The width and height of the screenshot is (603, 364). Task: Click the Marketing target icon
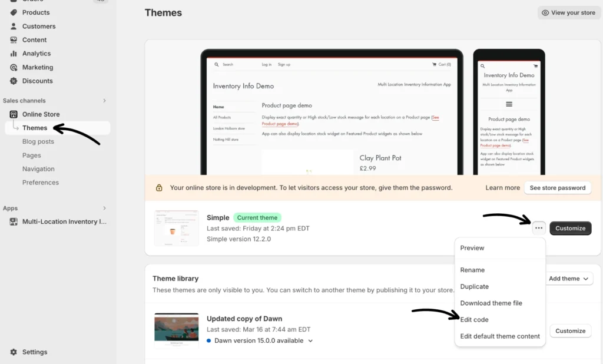coord(14,68)
